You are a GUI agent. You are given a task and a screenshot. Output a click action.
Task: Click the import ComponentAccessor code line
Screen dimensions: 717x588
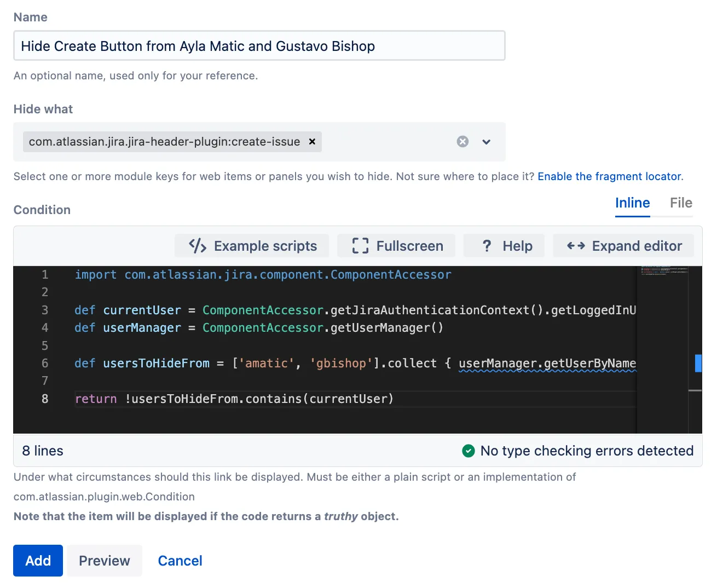[x=263, y=275]
